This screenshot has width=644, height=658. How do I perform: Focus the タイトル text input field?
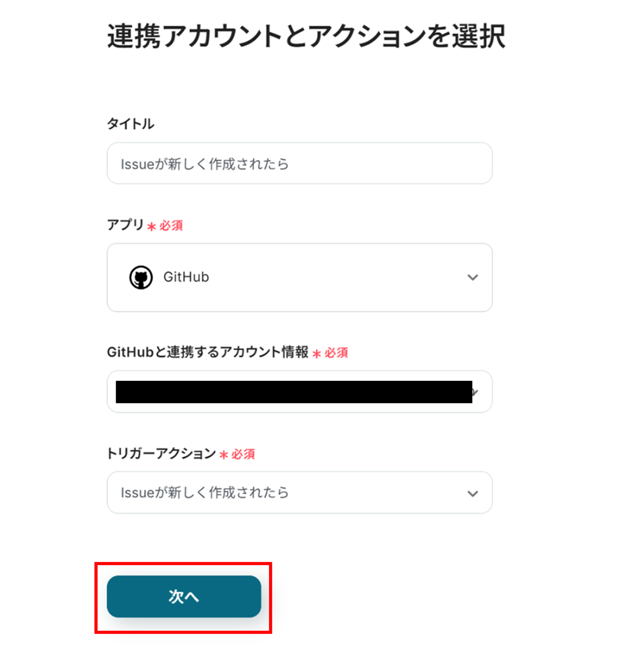coord(299,164)
